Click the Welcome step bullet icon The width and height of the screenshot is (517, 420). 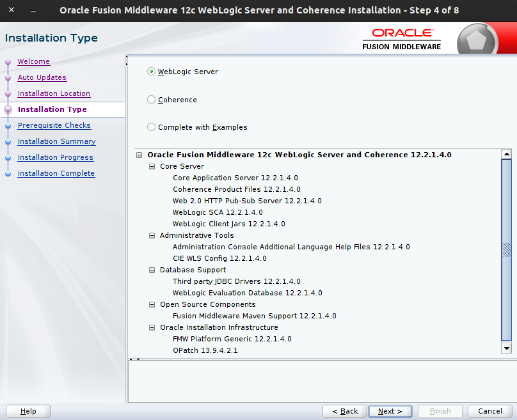tap(8, 61)
